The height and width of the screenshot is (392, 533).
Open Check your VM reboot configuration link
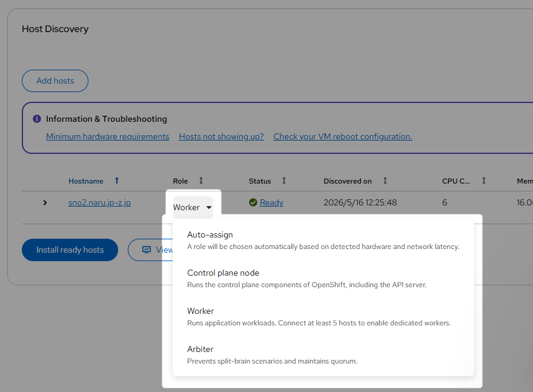pyautogui.click(x=343, y=136)
